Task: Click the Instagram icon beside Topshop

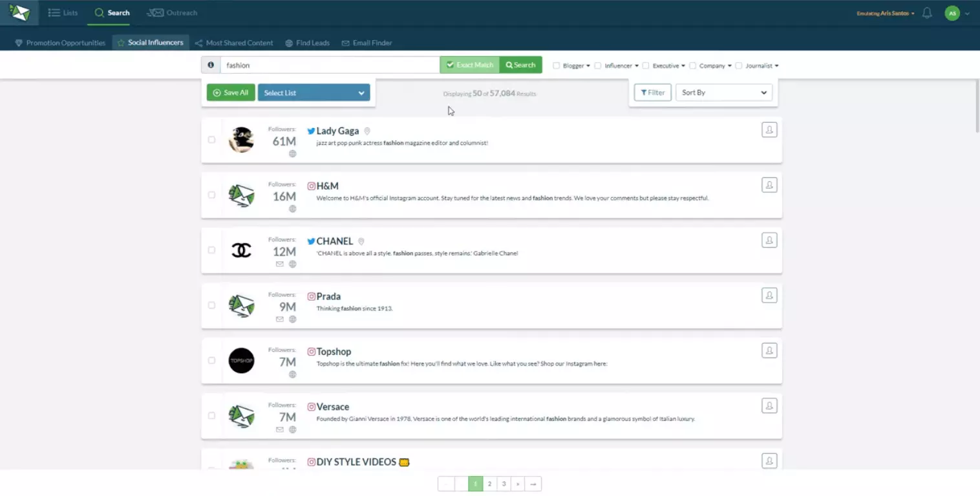Action: (x=311, y=352)
